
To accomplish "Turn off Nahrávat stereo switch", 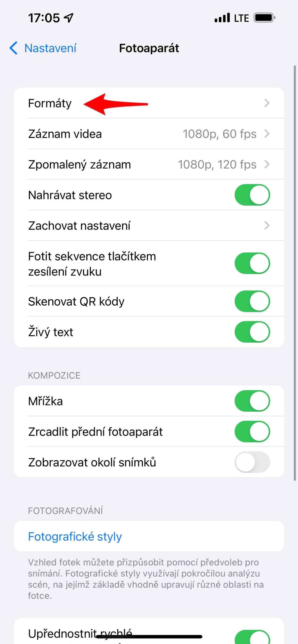I will pos(252,195).
